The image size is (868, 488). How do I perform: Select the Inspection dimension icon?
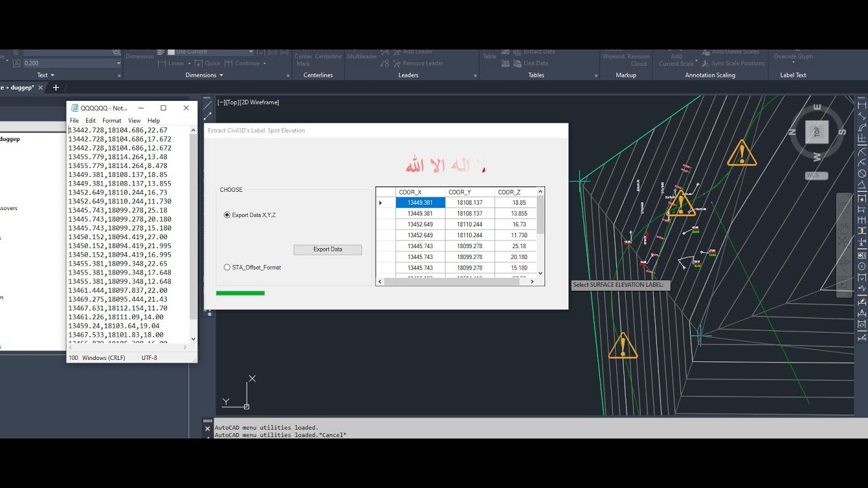coord(862,277)
